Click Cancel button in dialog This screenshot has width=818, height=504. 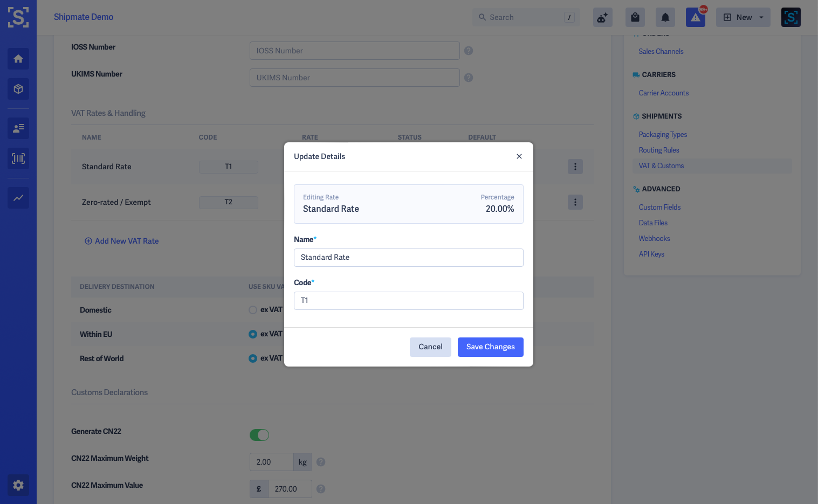point(430,347)
